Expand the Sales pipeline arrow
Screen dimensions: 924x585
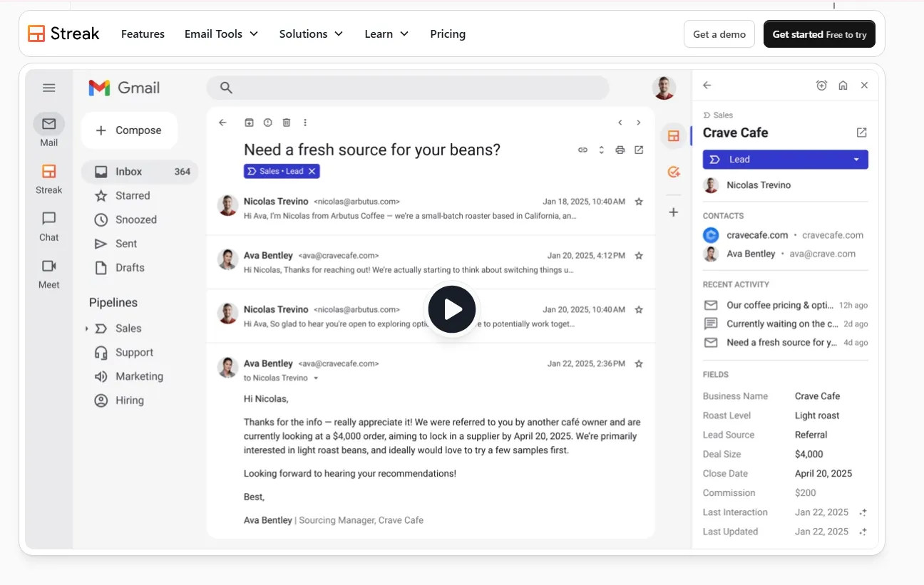tap(87, 328)
